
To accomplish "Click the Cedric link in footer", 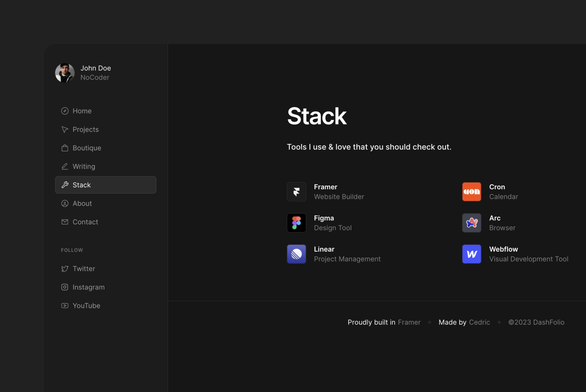I will pos(479,322).
